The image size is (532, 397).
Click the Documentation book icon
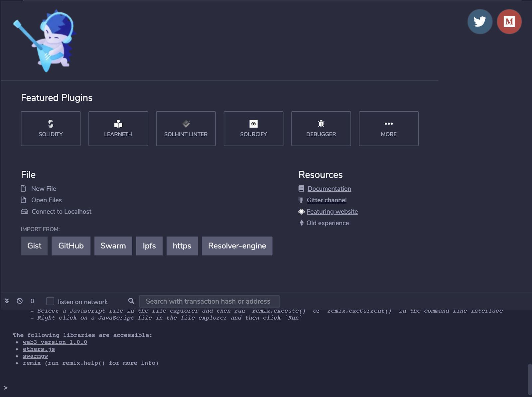(301, 189)
